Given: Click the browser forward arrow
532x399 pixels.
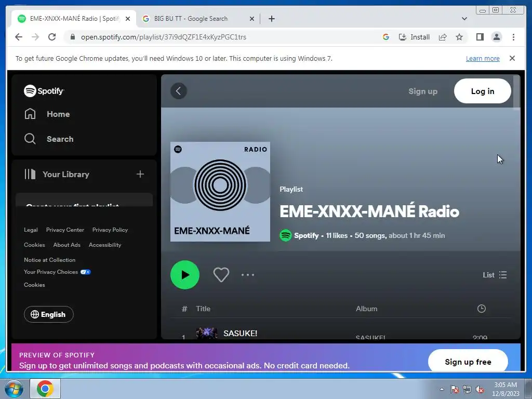Looking at the screenshot, I should pyautogui.click(x=35, y=37).
